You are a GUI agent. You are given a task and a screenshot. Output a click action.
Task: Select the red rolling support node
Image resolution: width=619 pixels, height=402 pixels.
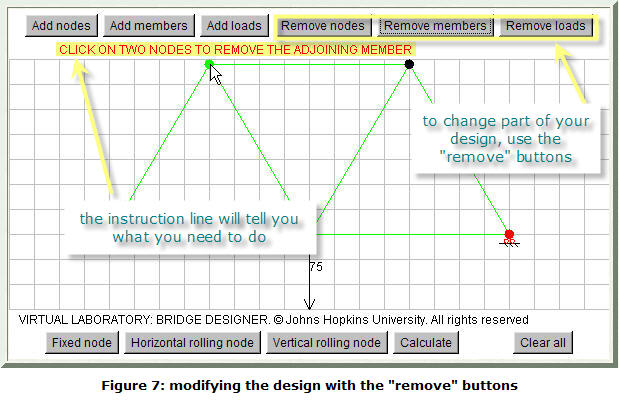click(509, 237)
